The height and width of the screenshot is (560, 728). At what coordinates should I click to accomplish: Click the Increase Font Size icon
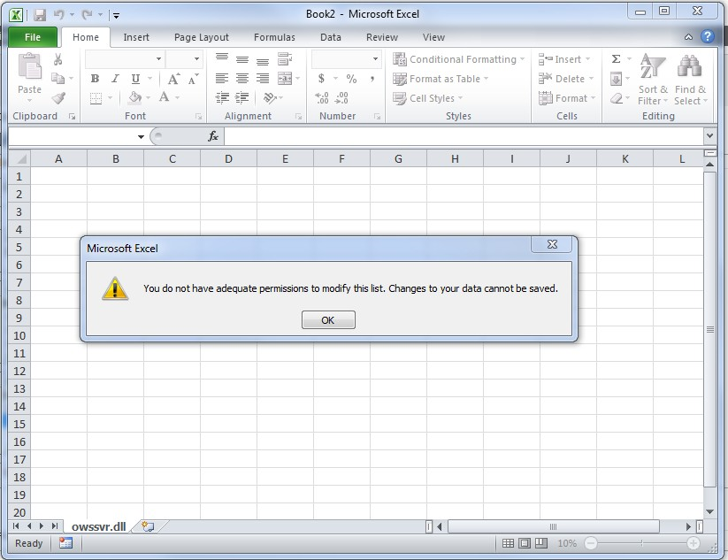coord(173,79)
